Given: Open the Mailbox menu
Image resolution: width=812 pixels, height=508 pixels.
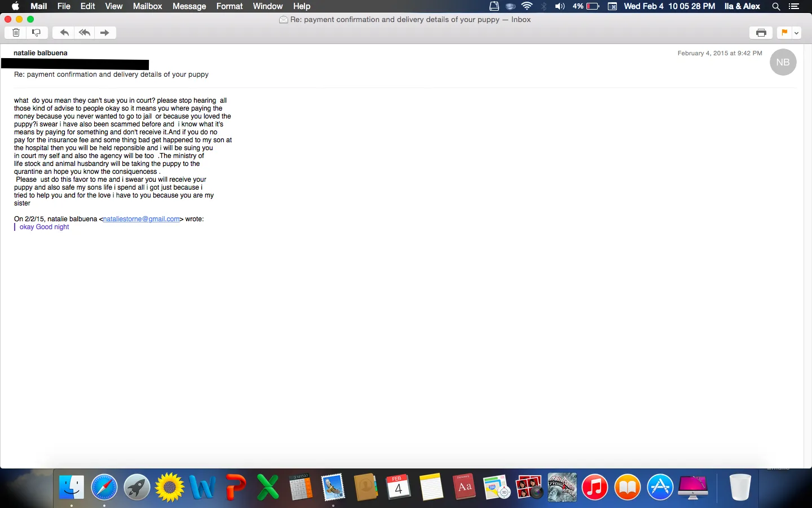Looking at the screenshot, I should click(147, 6).
